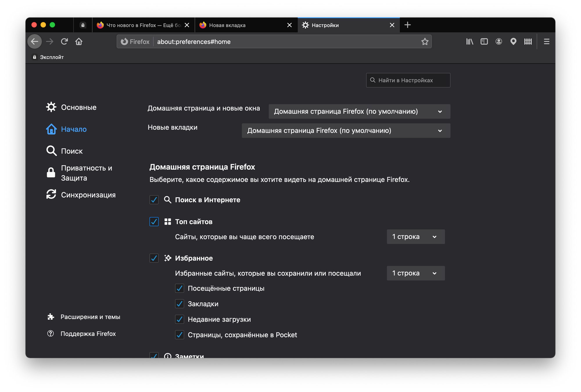Toggle the sidebar view icon
Screen dimensions: 581x392
[x=484, y=42]
